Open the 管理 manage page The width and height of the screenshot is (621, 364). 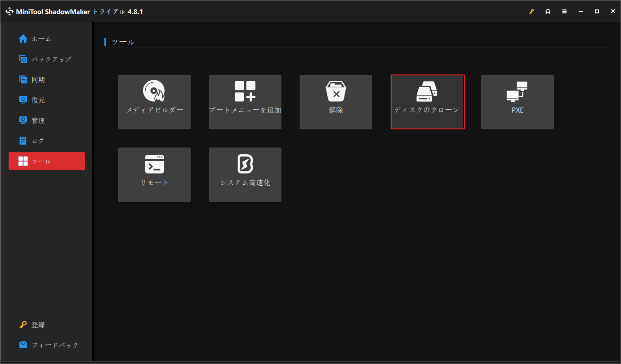tap(47, 121)
